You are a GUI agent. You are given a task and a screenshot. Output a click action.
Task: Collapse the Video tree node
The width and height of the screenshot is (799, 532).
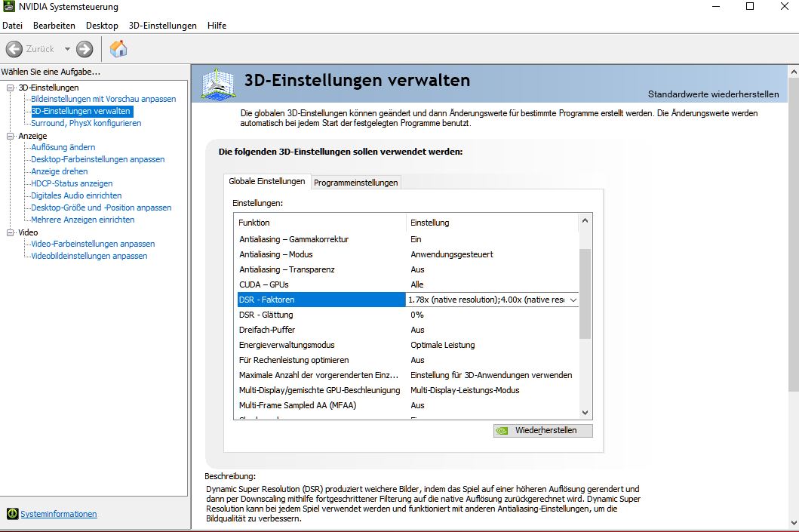point(11,232)
